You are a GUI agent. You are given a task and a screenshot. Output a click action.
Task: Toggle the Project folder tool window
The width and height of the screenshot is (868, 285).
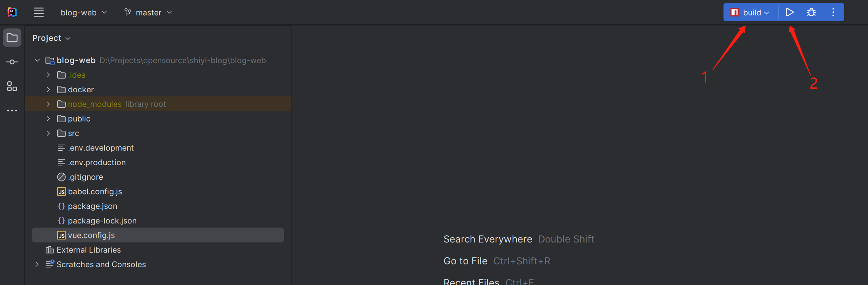12,38
